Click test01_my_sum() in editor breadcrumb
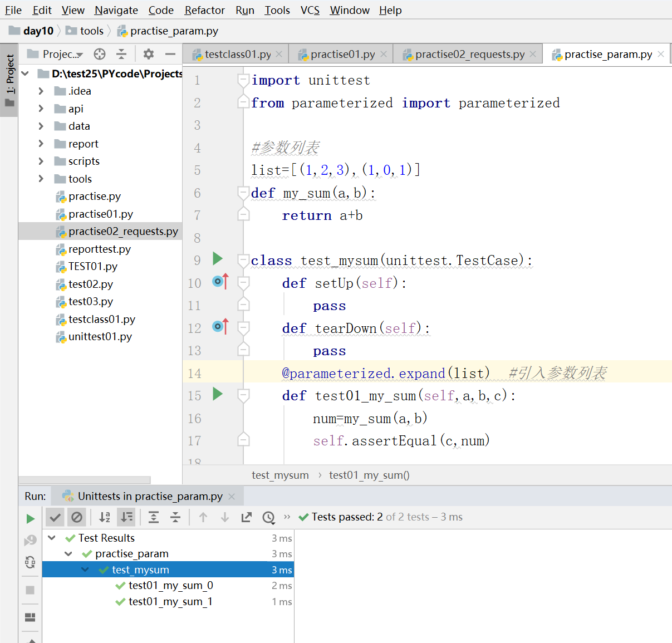This screenshot has width=672, height=643. 369,475
